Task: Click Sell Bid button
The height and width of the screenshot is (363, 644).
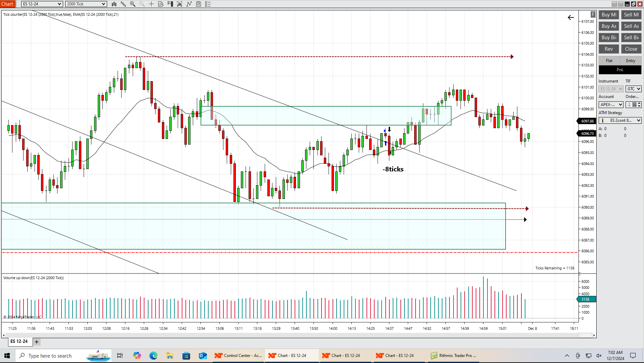Action: pos(631,38)
